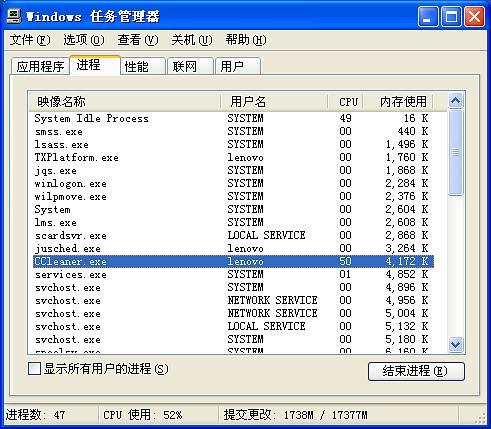Sort by 映像名称 column header
491x429 pixels.
[125, 102]
